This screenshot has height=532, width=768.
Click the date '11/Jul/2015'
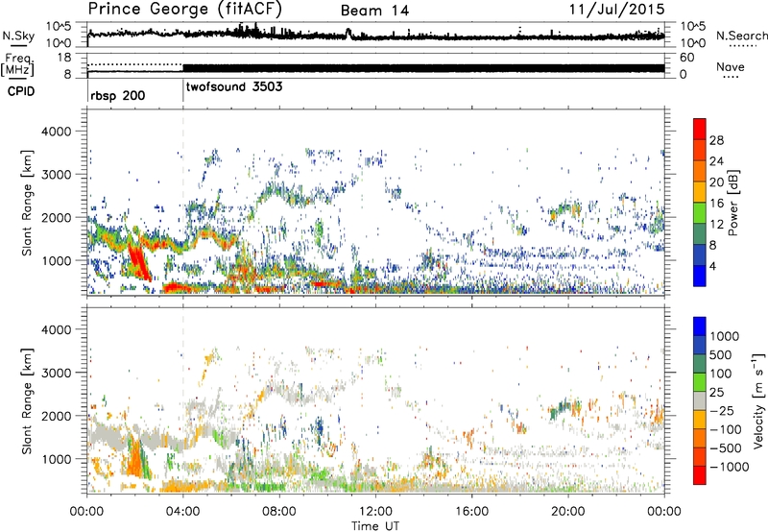[x=616, y=10]
